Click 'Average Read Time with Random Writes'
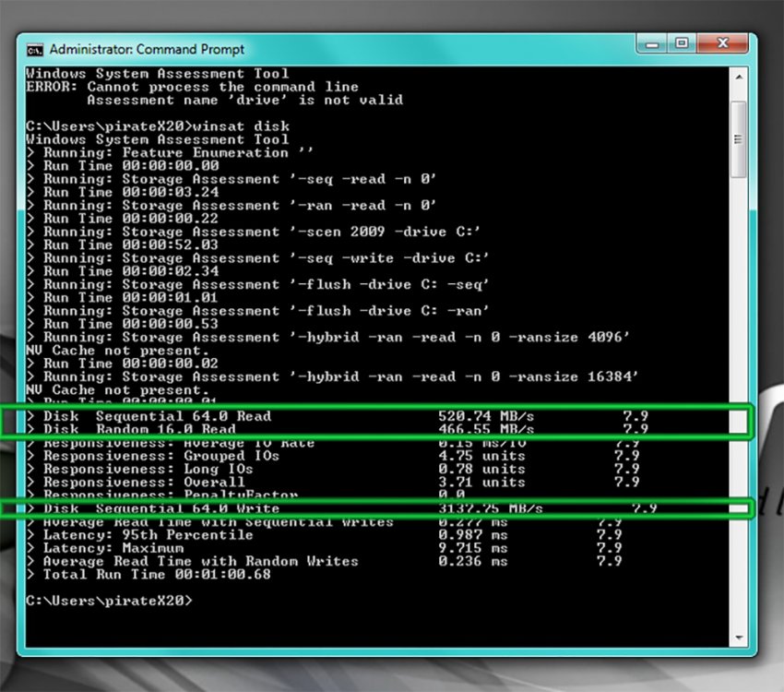Image resolution: width=784 pixels, height=692 pixels. (200, 561)
